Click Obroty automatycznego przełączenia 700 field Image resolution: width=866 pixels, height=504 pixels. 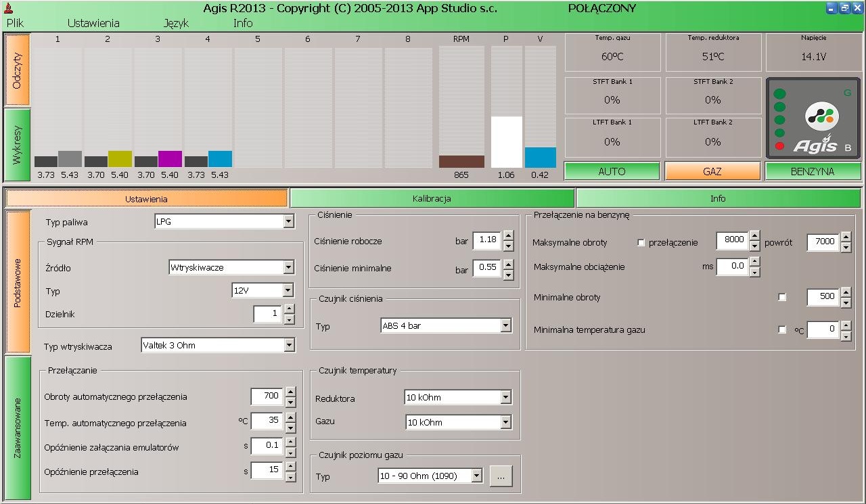pyautogui.click(x=267, y=396)
